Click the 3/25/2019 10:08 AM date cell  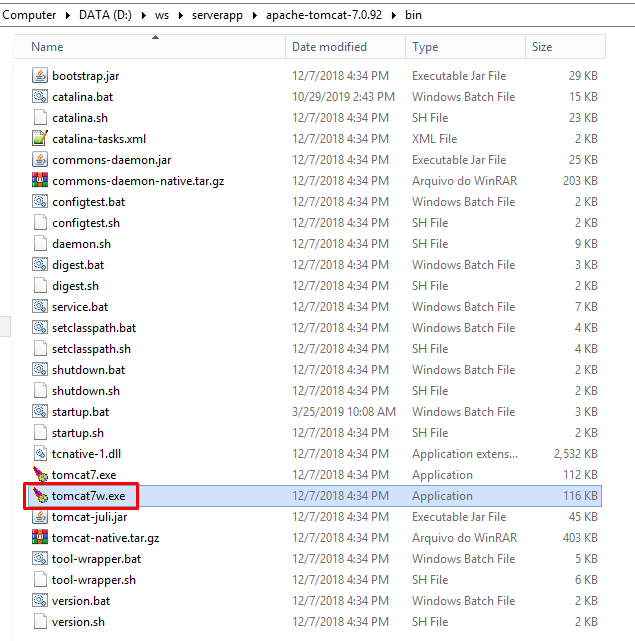[344, 412]
